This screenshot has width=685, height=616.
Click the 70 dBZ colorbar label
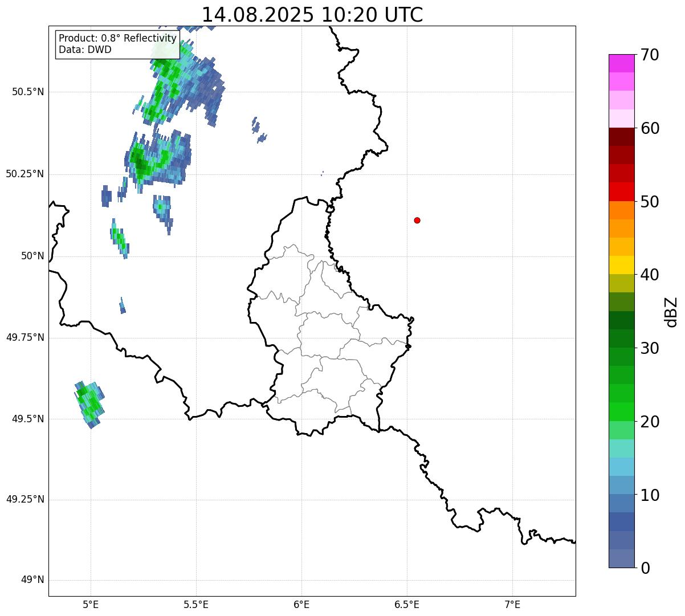[x=650, y=55]
